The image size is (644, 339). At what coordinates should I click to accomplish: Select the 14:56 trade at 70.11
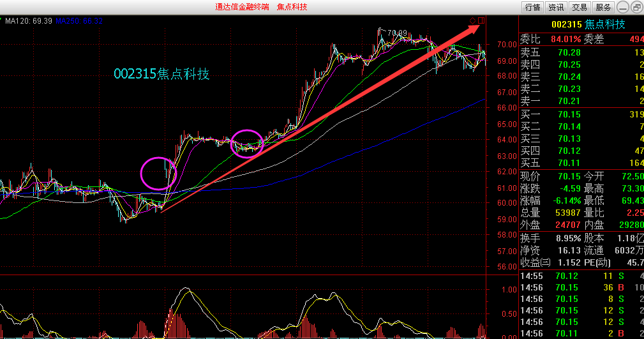581,334
